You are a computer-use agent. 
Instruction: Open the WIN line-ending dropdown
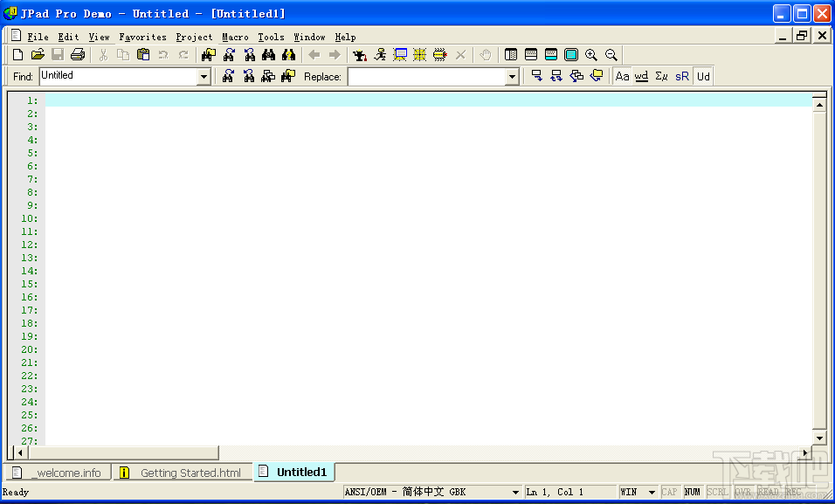pyautogui.click(x=652, y=493)
